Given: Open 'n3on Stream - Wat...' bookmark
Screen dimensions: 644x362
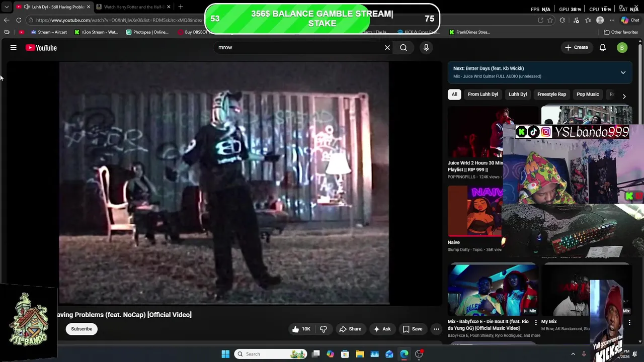Looking at the screenshot, I should click(96, 32).
